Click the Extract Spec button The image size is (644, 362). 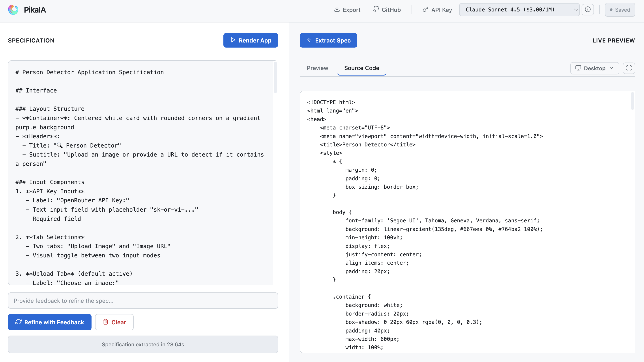coord(328,40)
